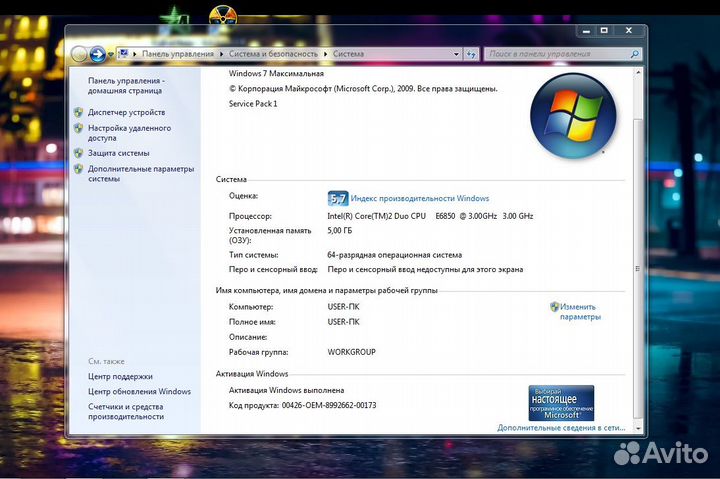Click 'WORKGROUP' workgroup value

tap(351, 352)
